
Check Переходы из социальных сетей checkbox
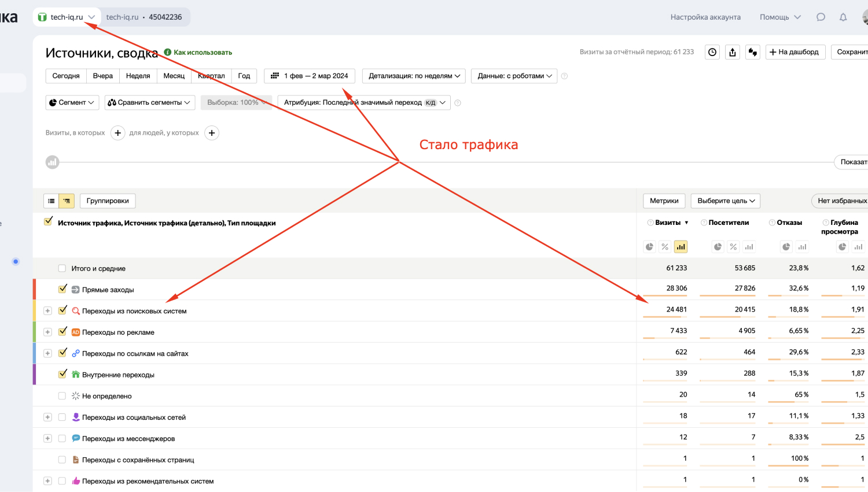coord(62,417)
